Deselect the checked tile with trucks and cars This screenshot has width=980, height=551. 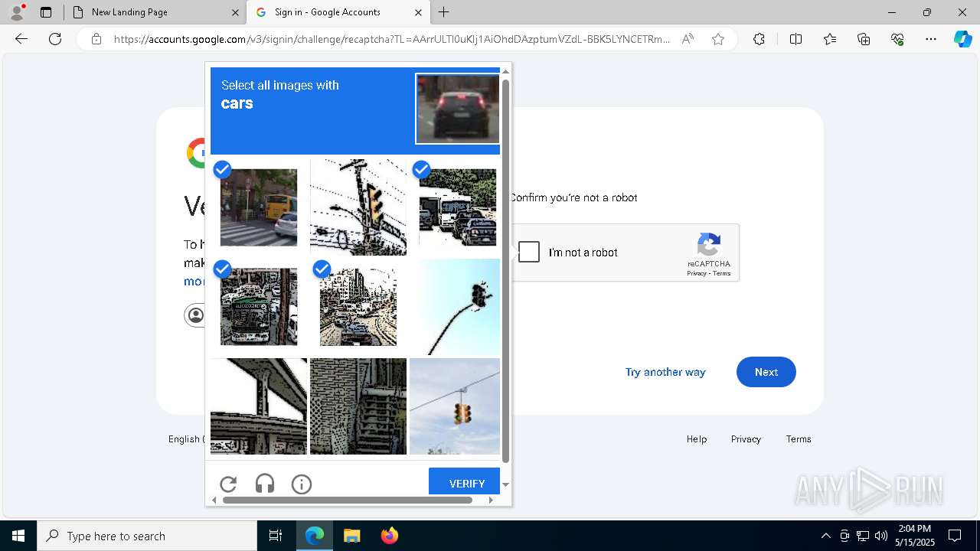point(457,207)
